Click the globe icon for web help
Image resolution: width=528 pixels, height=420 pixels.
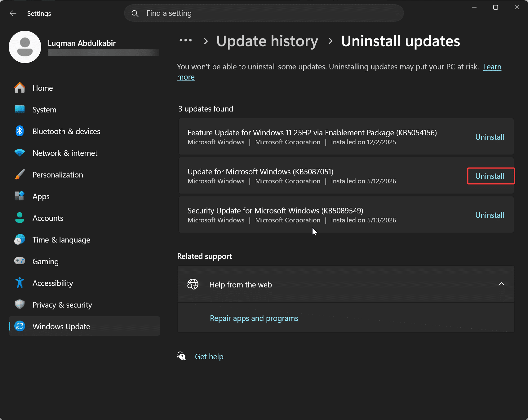193,284
